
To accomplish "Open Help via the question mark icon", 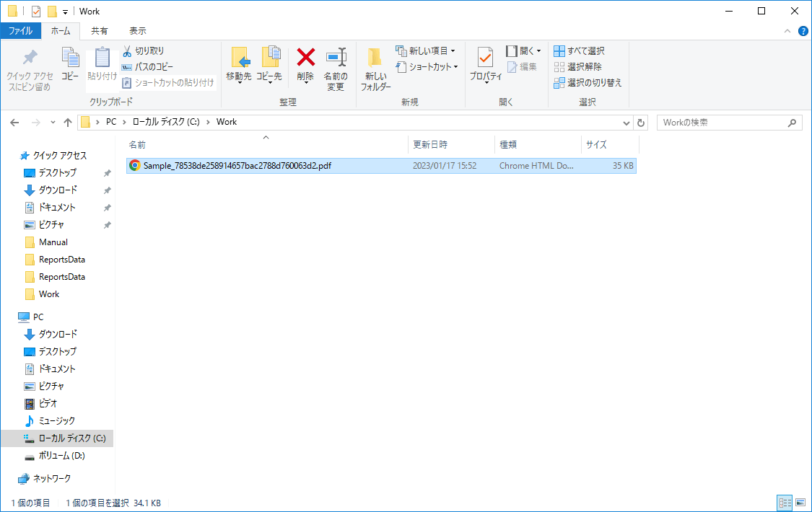I will [x=803, y=31].
